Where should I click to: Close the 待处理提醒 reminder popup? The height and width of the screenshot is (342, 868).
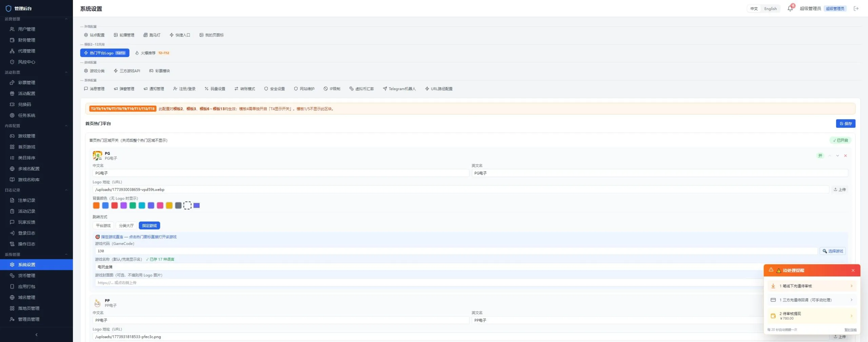tap(853, 270)
